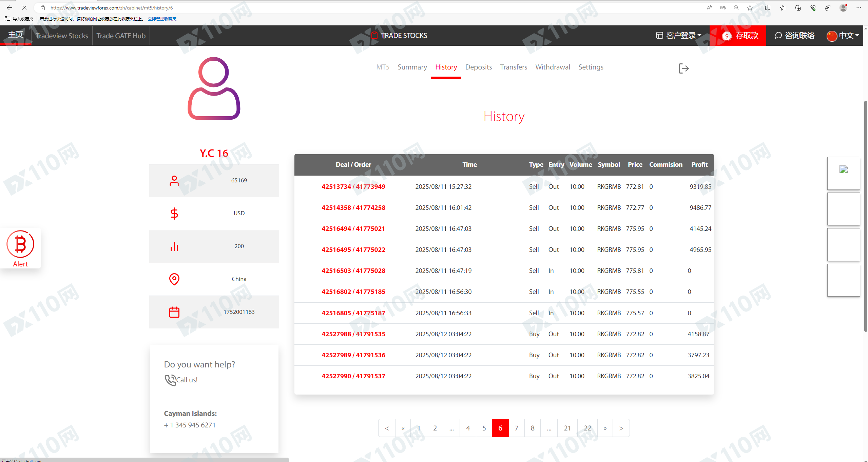The width and height of the screenshot is (868, 462).
Task: Add page to favorites star icon
Action: pos(750,7)
